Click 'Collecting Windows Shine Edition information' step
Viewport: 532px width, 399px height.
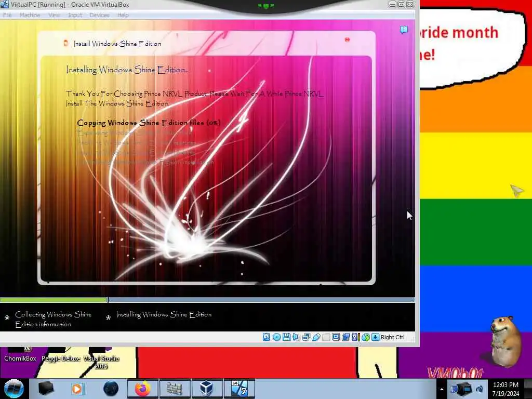[x=54, y=320]
